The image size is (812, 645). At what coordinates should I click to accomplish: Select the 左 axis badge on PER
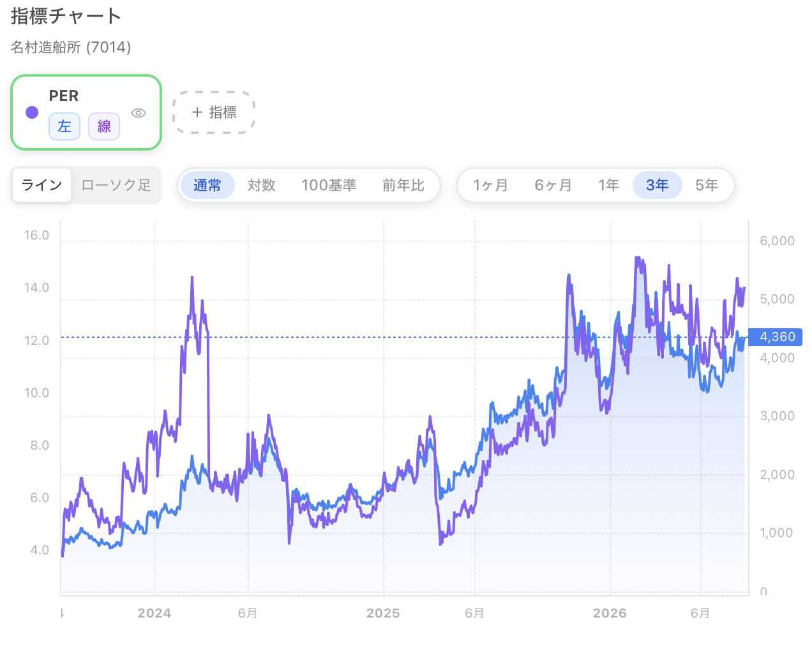coord(64,126)
